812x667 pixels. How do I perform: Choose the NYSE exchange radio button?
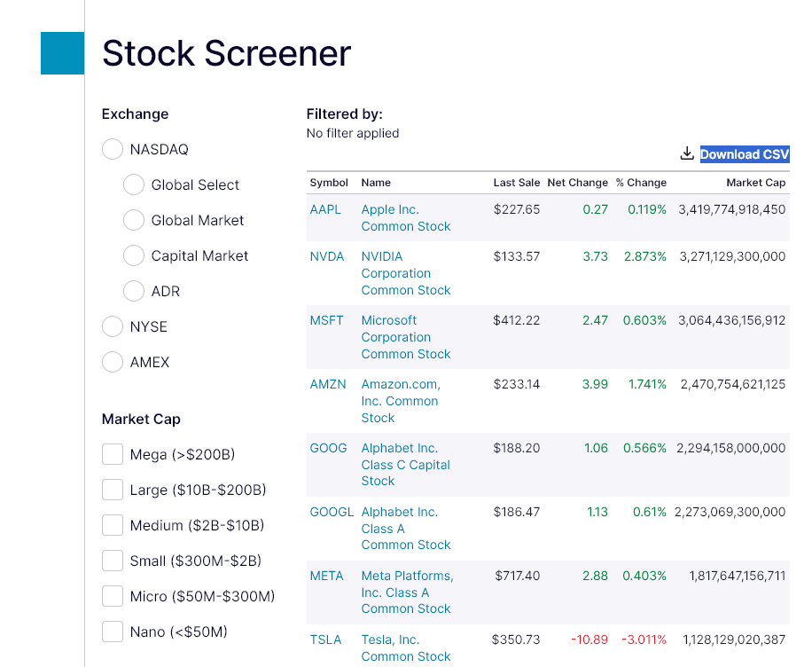click(x=113, y=326)
